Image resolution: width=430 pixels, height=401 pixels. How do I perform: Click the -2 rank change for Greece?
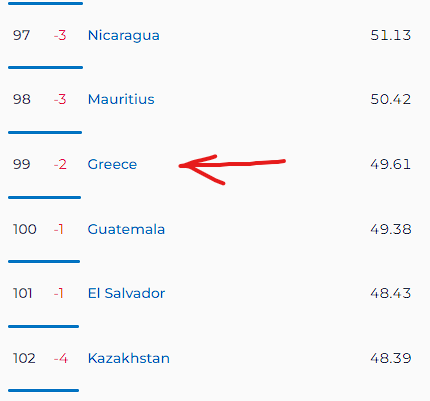(x=60, y=164)
